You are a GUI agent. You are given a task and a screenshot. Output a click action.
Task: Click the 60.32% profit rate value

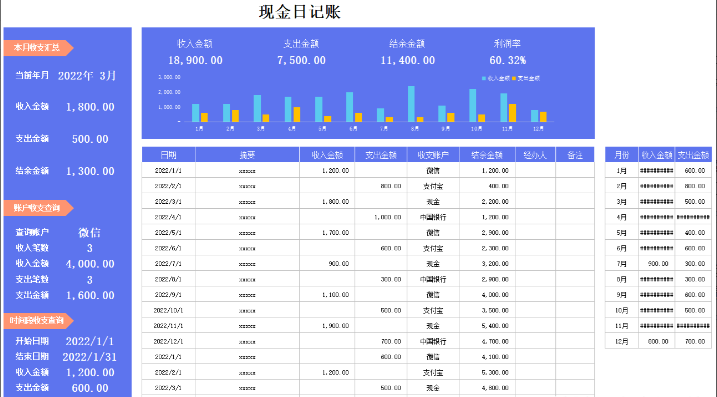pyautogui.click(x=508, y=60)
